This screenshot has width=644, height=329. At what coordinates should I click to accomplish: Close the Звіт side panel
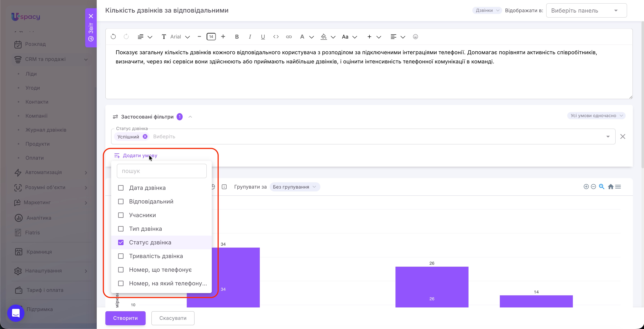click(x=91, y=16)
